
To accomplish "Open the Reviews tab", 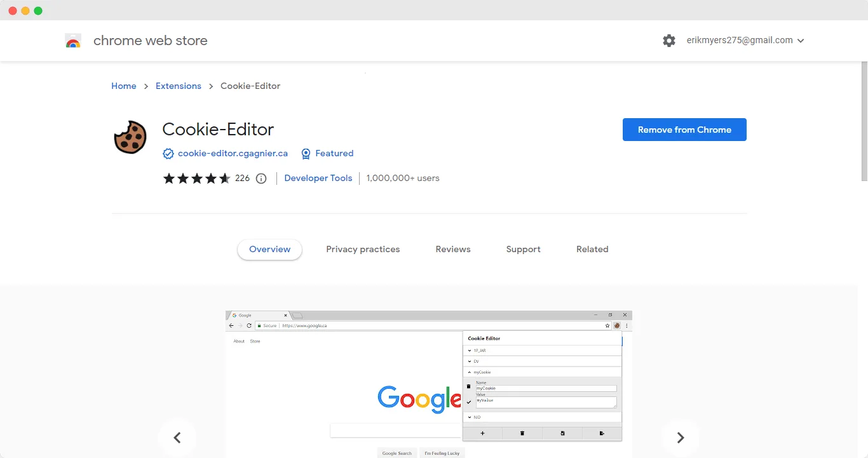I will coord(453,249).
